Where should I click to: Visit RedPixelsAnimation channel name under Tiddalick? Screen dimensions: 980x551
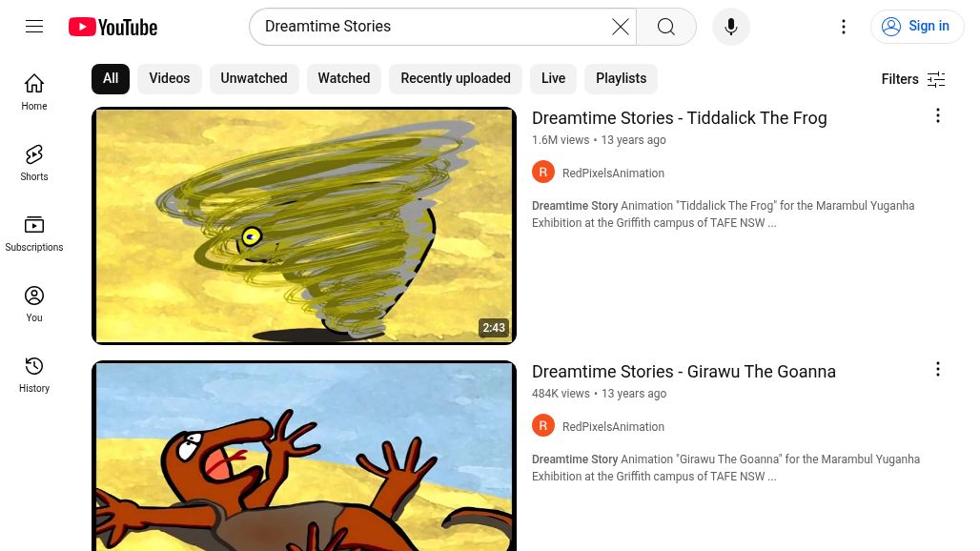point(613,173)
